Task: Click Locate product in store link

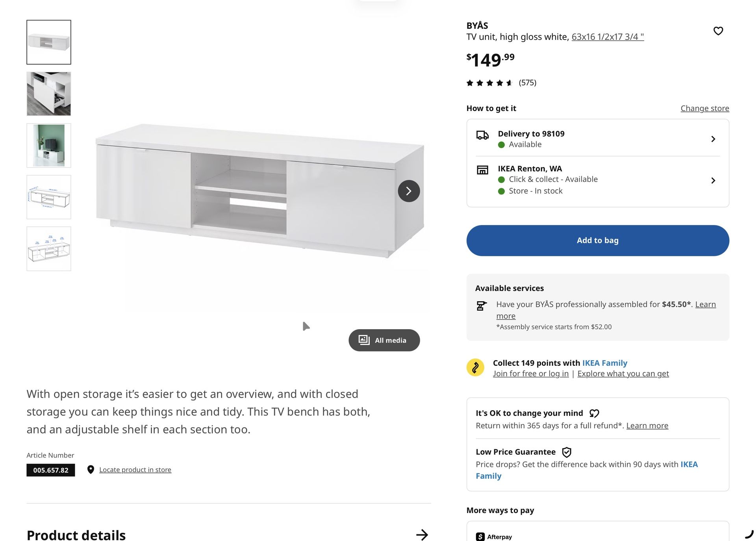Action: (135, 469)
